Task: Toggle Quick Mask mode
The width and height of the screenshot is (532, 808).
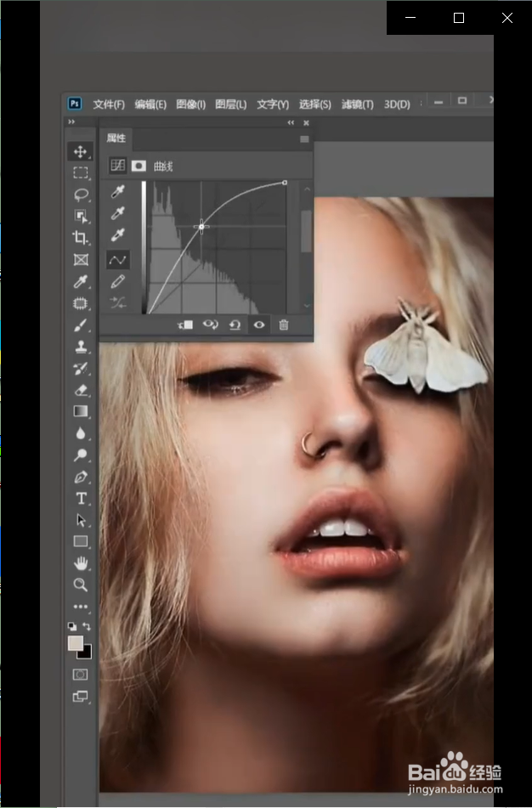Action: (x=81, y=675)
